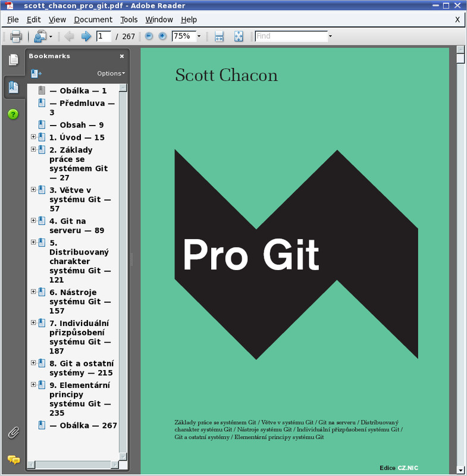
Task: Expand the 4. Git na serveru bookmark
Action: [33, 220]
